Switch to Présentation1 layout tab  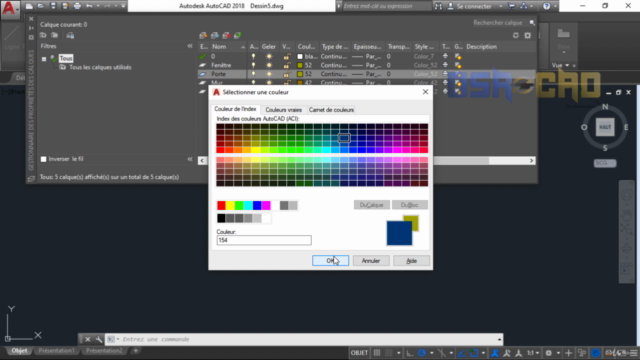click(x=56, y=351)
